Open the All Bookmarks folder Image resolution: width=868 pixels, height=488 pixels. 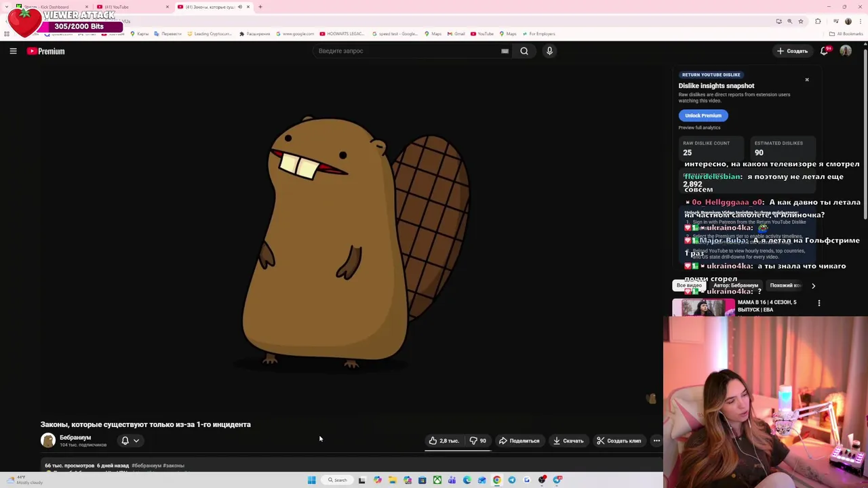[846, 34]
